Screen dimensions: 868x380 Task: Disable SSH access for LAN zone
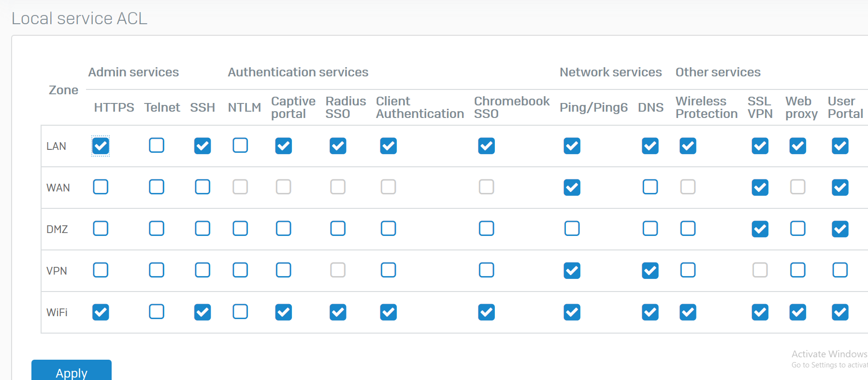203,146
